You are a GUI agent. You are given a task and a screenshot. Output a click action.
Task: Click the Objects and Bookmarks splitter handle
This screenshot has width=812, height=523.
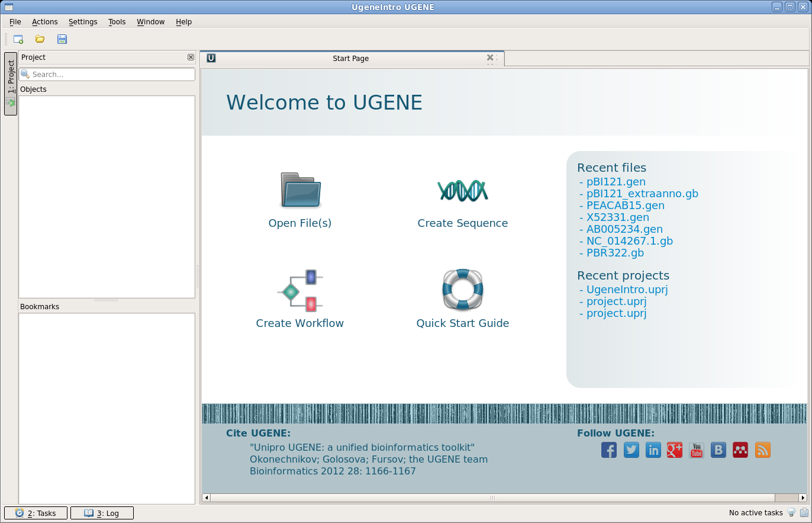pos(107,300)
